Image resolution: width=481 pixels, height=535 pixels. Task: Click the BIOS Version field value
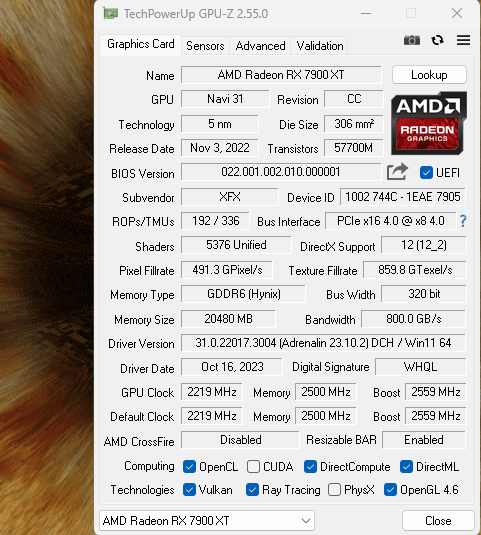(x=281, y=172)
